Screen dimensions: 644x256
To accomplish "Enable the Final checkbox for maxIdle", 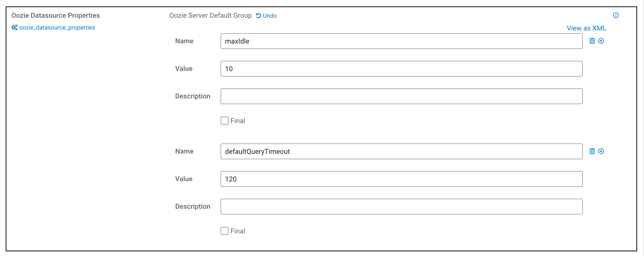I will pos(224,121).
